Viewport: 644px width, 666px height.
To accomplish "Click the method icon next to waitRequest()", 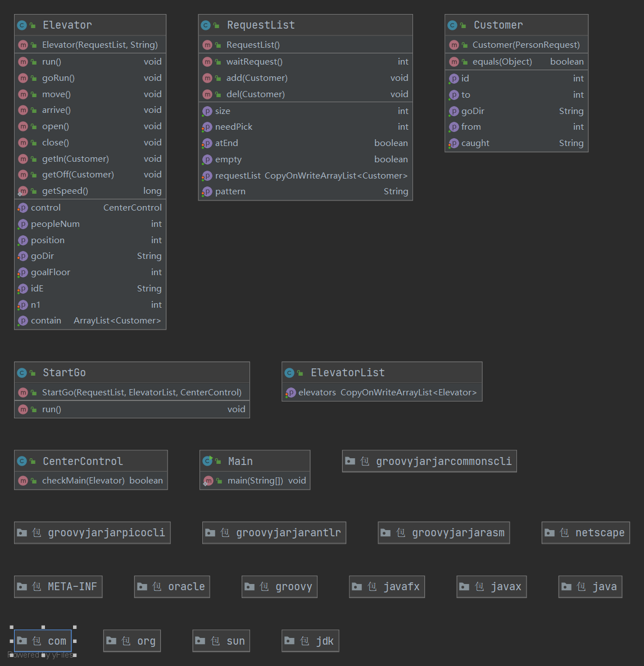I will tap(207, 62).
